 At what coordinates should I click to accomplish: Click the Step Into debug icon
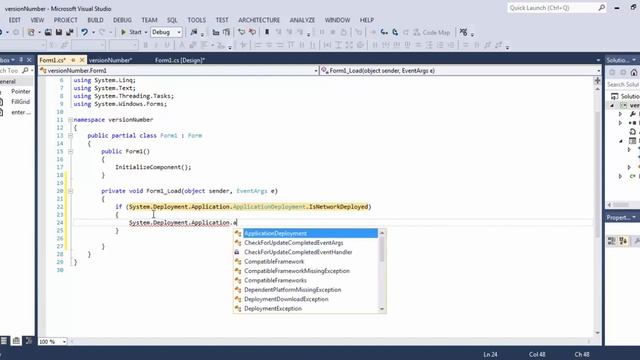click(384, 32)
